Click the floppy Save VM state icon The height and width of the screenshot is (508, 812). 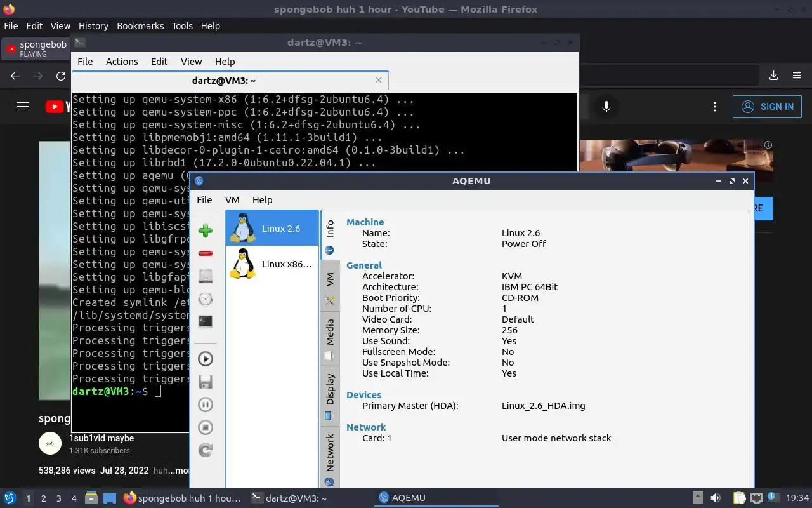click(x=205, y=382)
